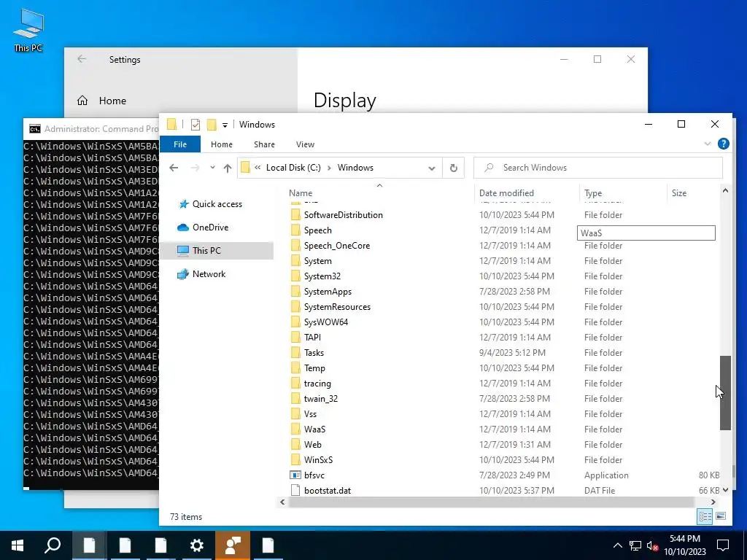Select the bfsvc application icon
This screenshot has width=747, height=560.
(x=295, y=475)
